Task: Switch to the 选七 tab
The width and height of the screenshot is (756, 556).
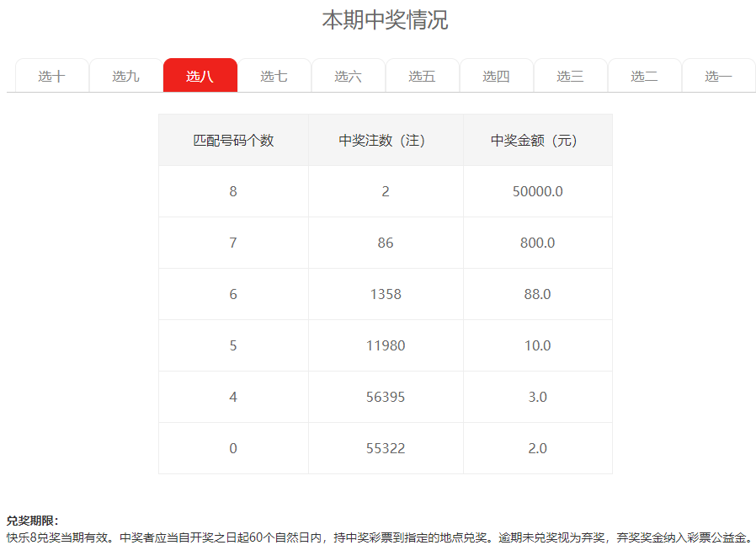Action: pyautogui.click(x=274, y=76)
